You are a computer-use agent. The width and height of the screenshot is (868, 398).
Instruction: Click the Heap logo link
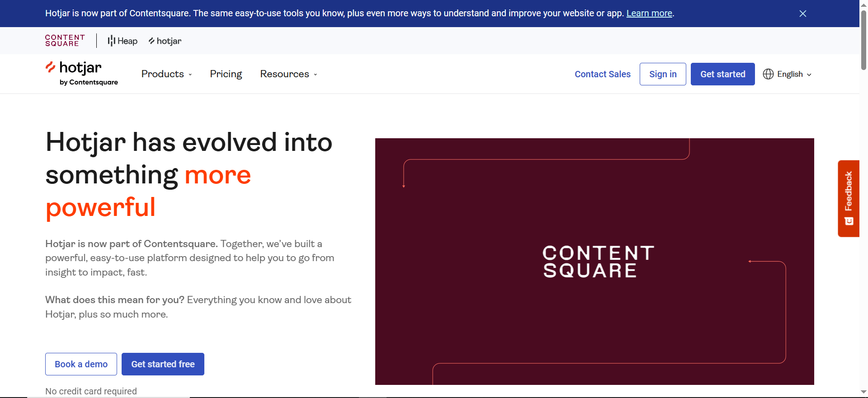[123, 41]
